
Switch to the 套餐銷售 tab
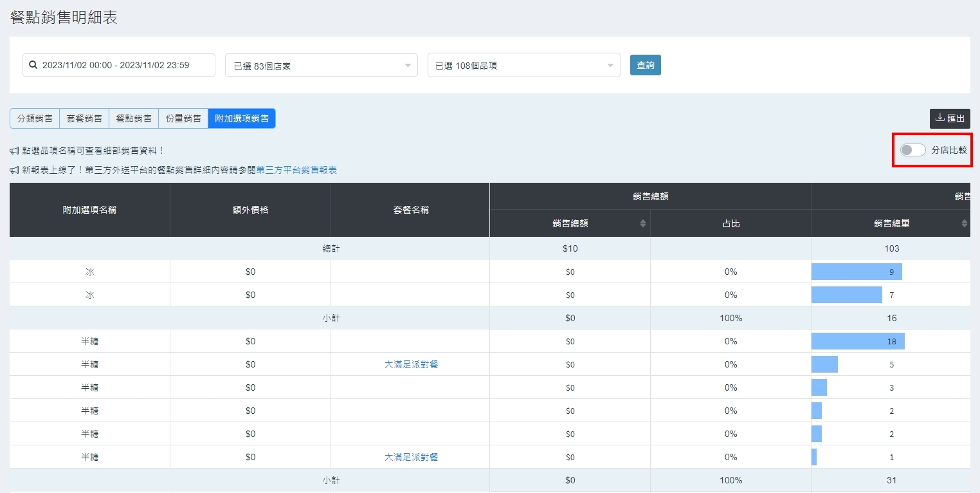pos(84,118)
